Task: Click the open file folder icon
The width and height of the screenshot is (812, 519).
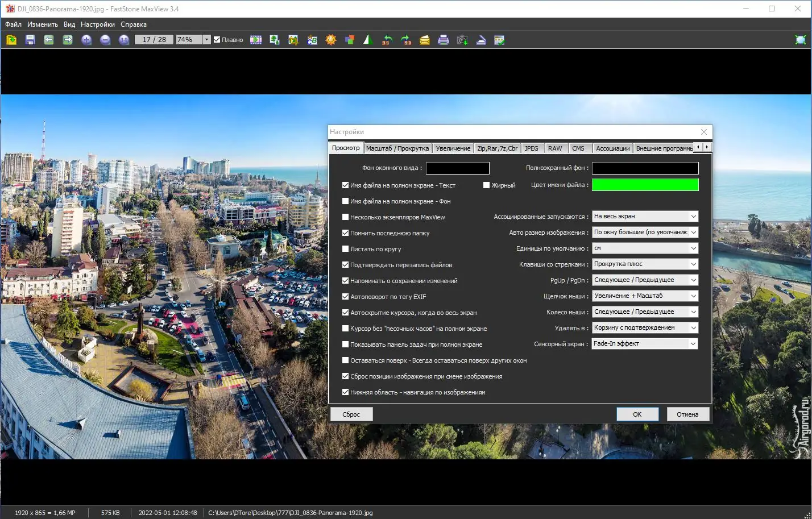Action: 11,40
